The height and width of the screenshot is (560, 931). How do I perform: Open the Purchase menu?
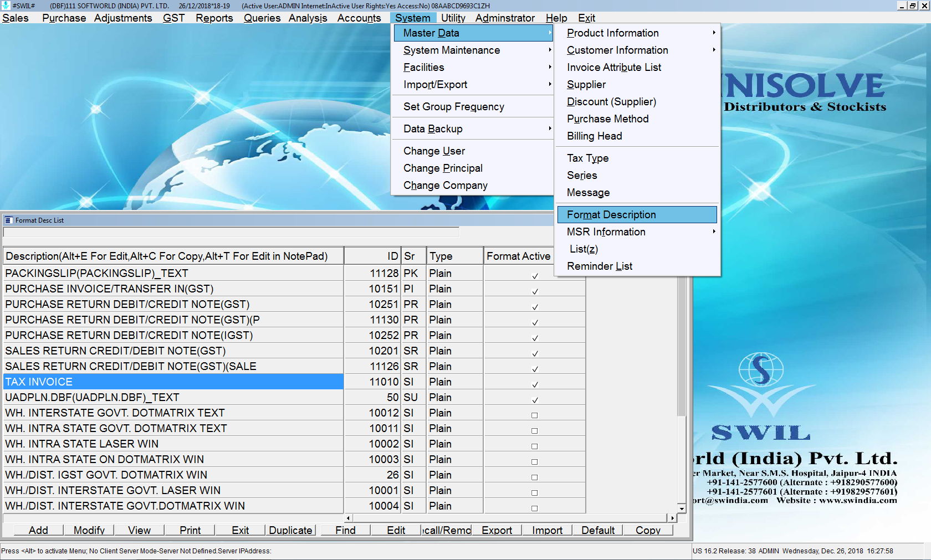coord(64,18)
